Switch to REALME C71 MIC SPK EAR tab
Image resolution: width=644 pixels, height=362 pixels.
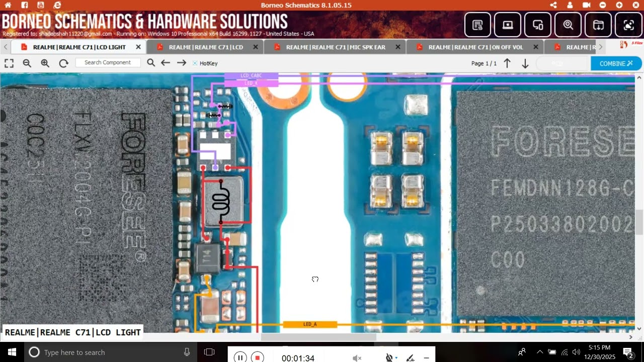point(336,47)
